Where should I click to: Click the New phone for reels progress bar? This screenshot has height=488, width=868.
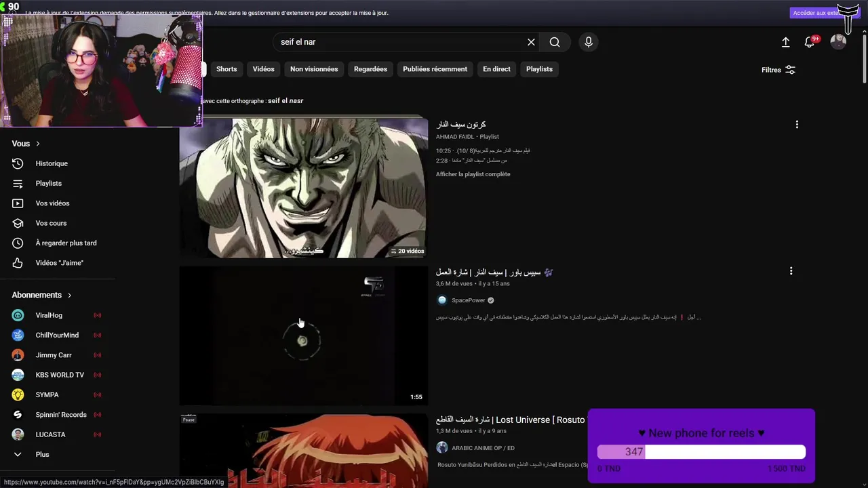tap(701, 452)
